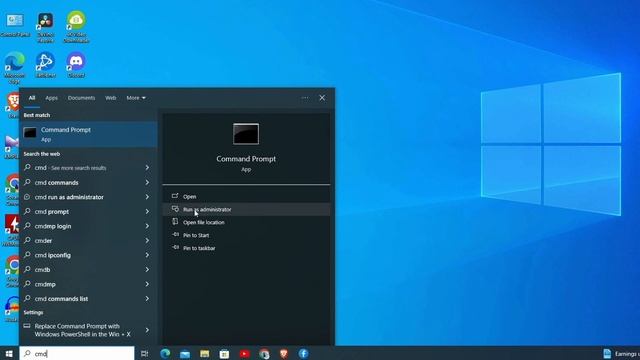
Task: Open Microsoft Edge desktop shortcut
Action: (15, 67)
